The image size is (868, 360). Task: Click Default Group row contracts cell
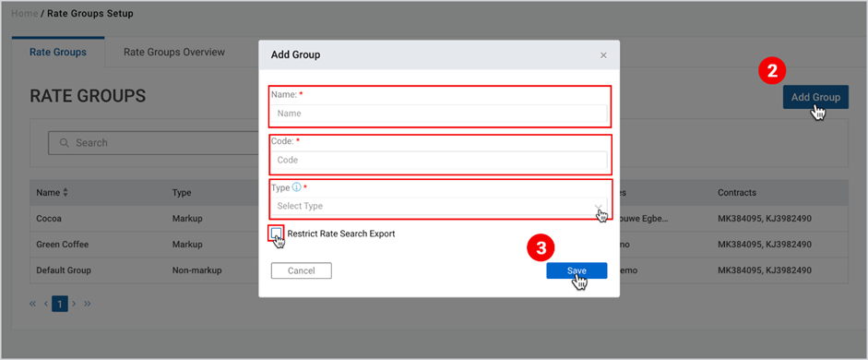coord(765,270)
